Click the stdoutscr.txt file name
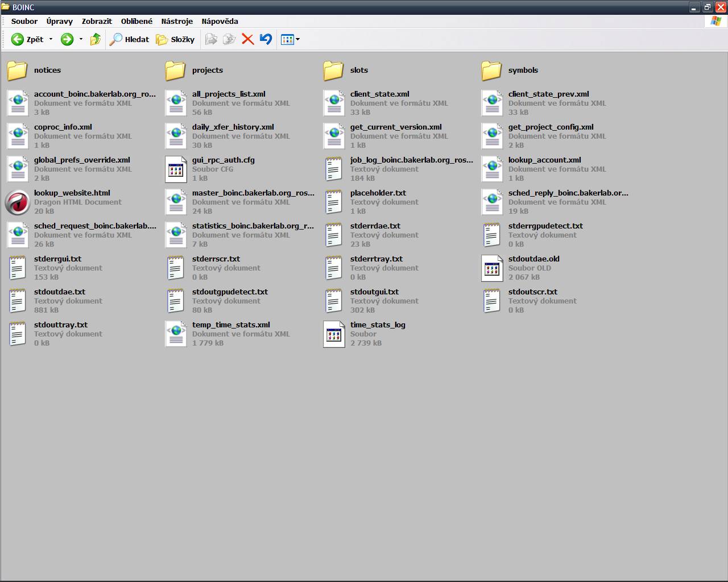728x582 pixels. pyautogui.click(x=533, y=292)
